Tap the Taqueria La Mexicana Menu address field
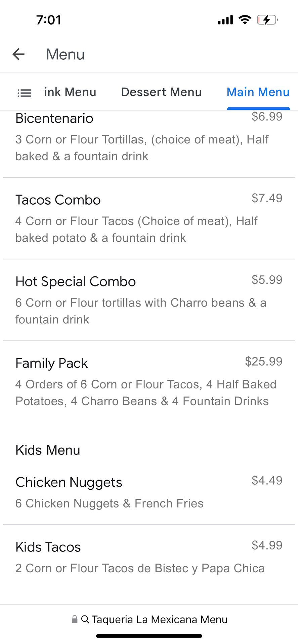Screen dimensions: 298x644 pyautogui.click(x=159, y=619)
